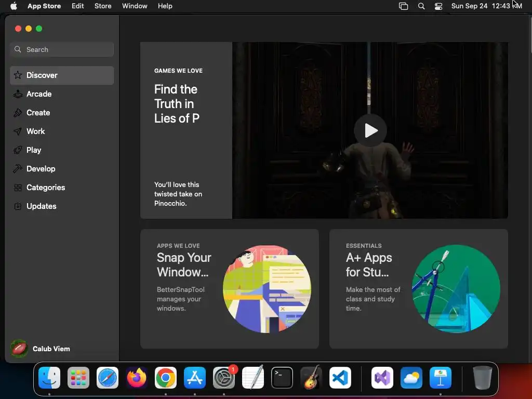Open Launchpad from the Dock
The height and width of the screenshot is (399, 532).
pyautogui.click(x=78, y=378)
